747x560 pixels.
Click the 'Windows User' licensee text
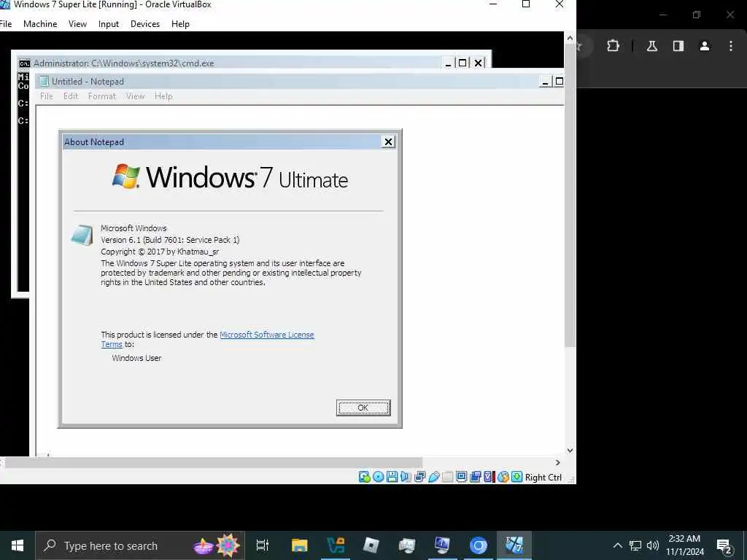click(x=136, y=358)
